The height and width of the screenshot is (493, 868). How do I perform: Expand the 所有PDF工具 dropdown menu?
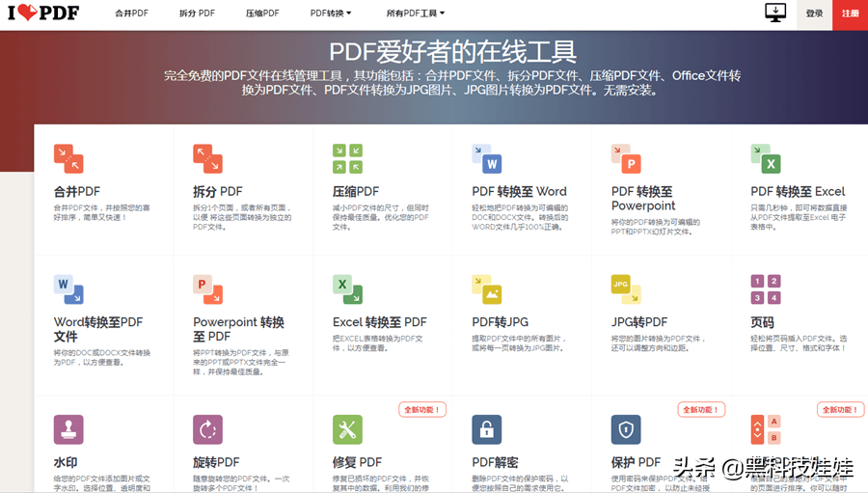pyautogui.click(x=415, y=14)
